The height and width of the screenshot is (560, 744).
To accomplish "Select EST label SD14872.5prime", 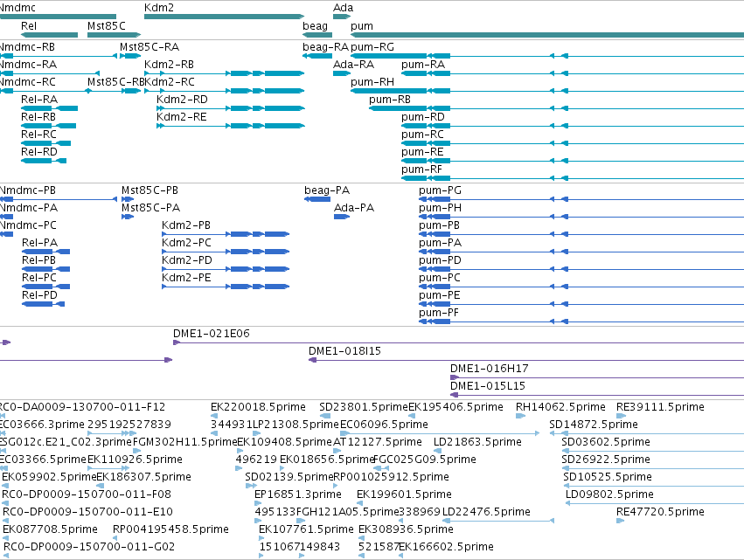I will pos(594,425).
